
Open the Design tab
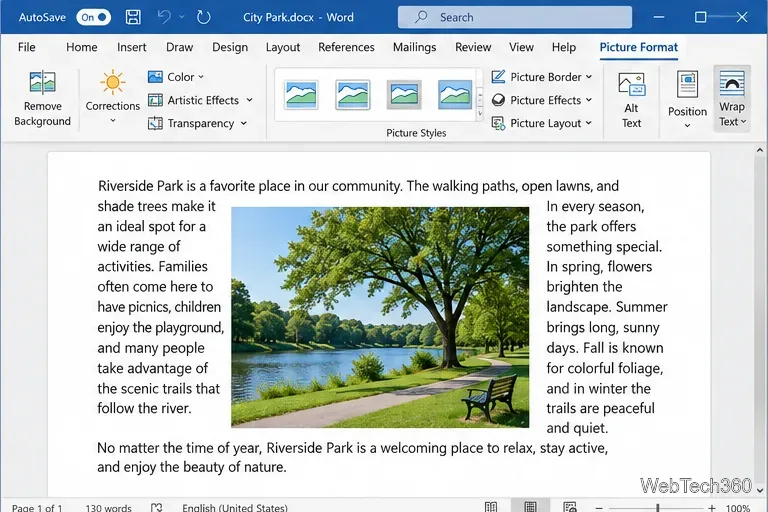[230, 47]
